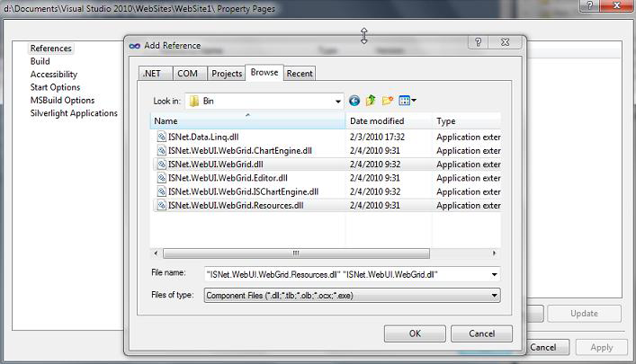
Task: Select file ISNet.WebUI.WebGrid.Editor.dll
Action: 228,178
